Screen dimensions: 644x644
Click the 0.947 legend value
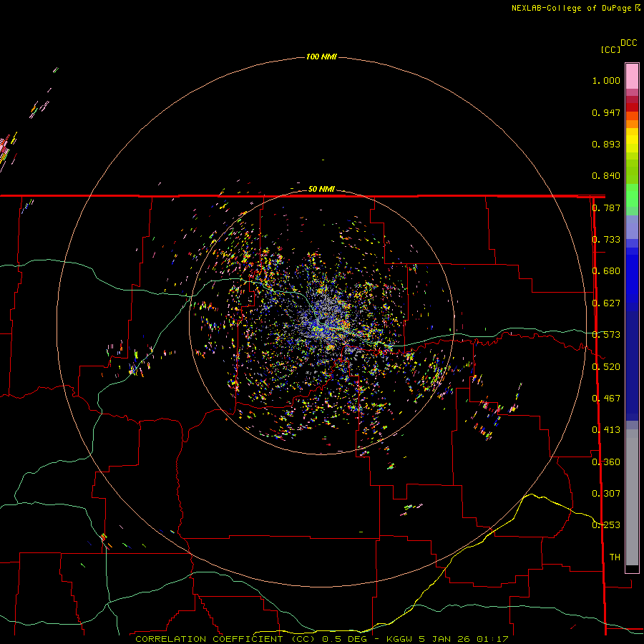606,112
